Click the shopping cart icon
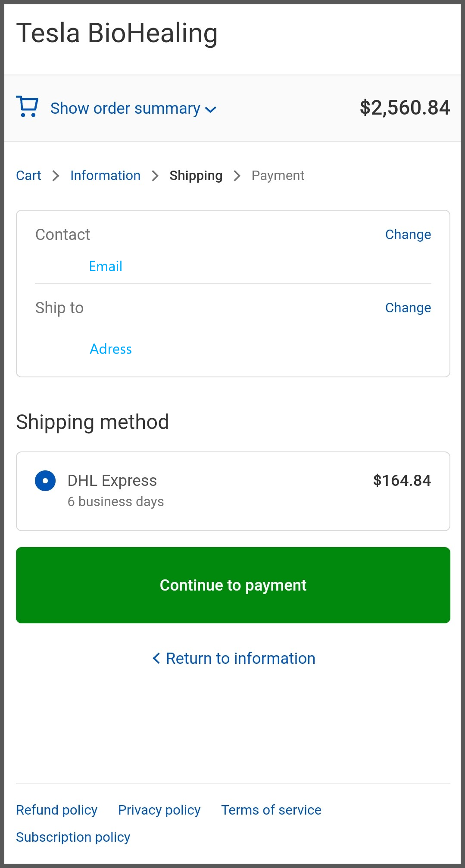The image size is (465, 868). (27, 106)
